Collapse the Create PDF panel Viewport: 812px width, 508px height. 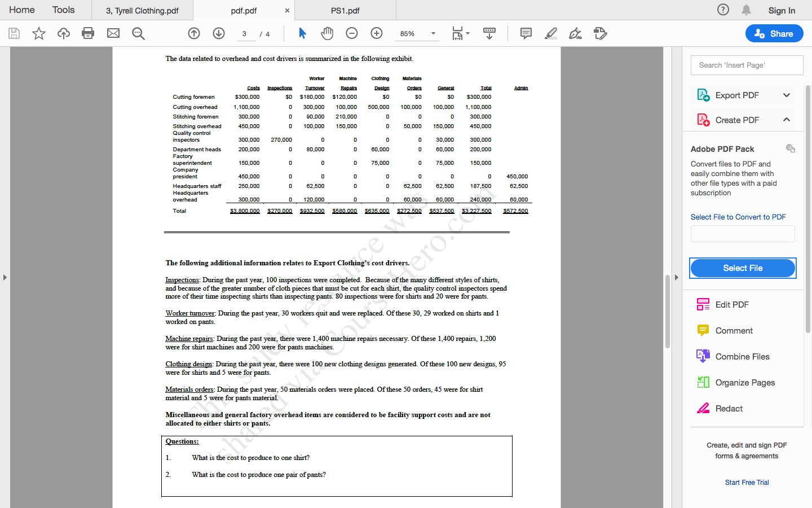coord(787,120)
